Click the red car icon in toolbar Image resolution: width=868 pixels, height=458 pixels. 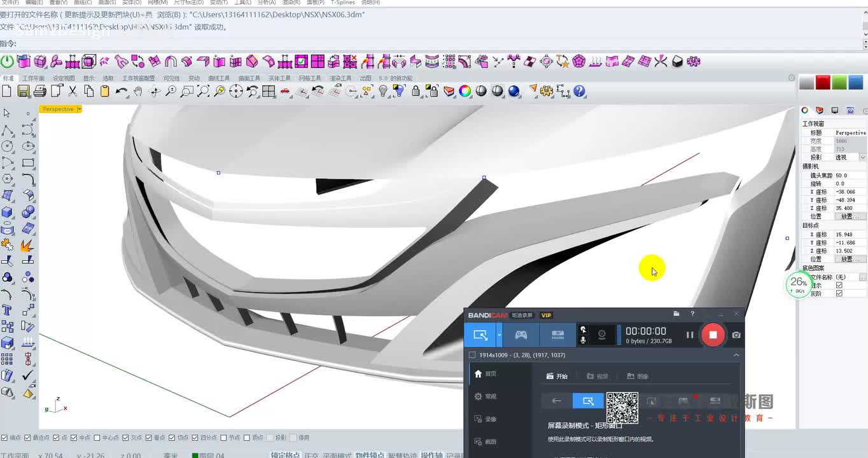pyautogui.click(x=285, y=92)
